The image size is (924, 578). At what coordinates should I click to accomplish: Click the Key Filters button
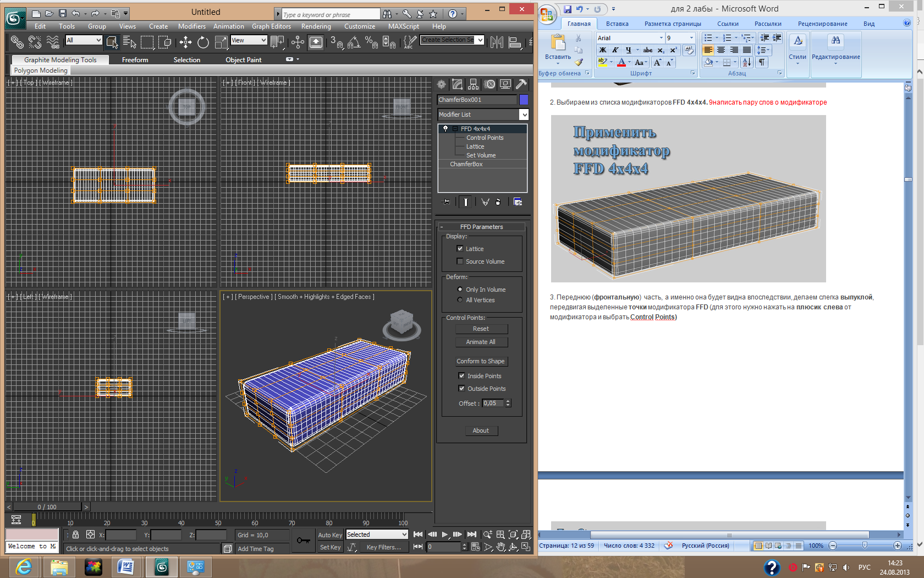384,547
